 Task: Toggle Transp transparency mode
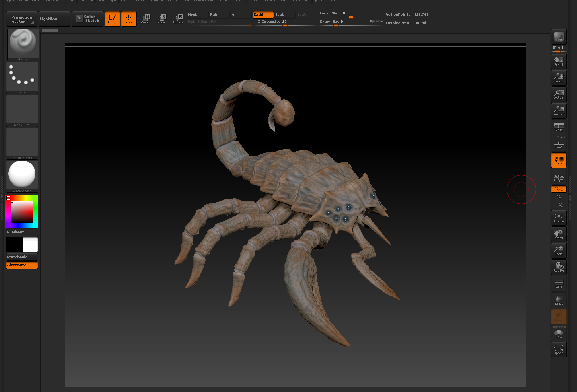558,300
